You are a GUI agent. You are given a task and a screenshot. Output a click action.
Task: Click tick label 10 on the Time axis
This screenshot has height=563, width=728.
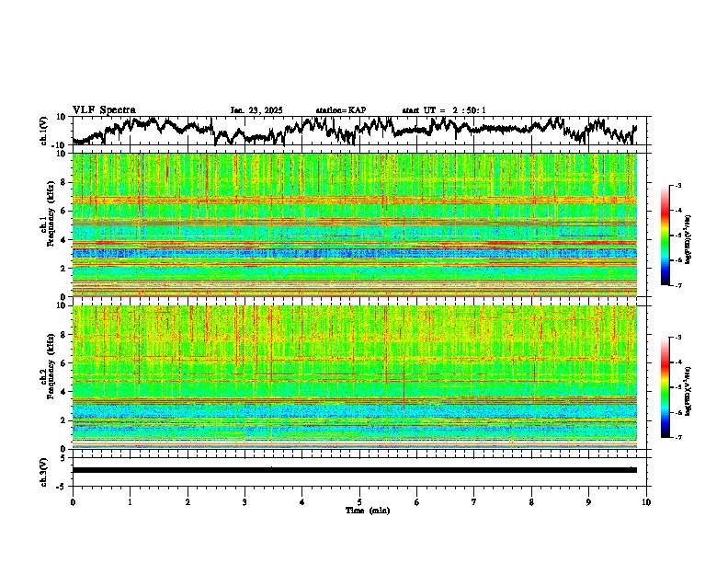[646, 502]
